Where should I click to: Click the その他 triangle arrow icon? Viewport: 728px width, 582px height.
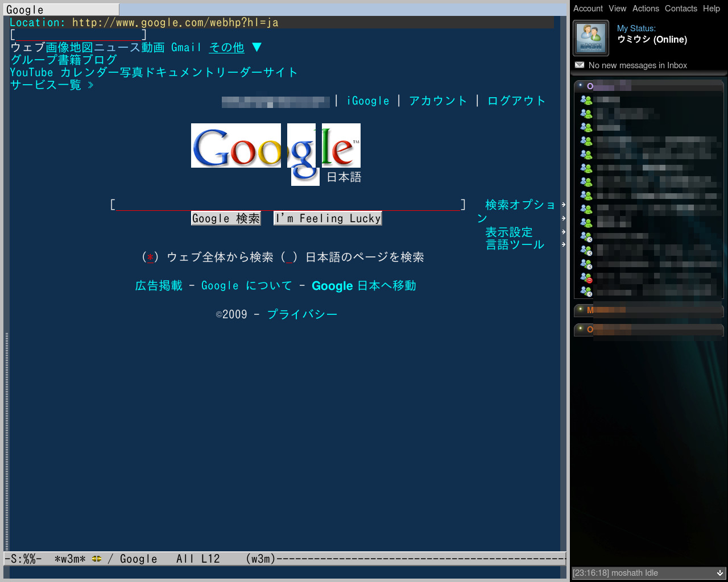click(x=257, y=47)
